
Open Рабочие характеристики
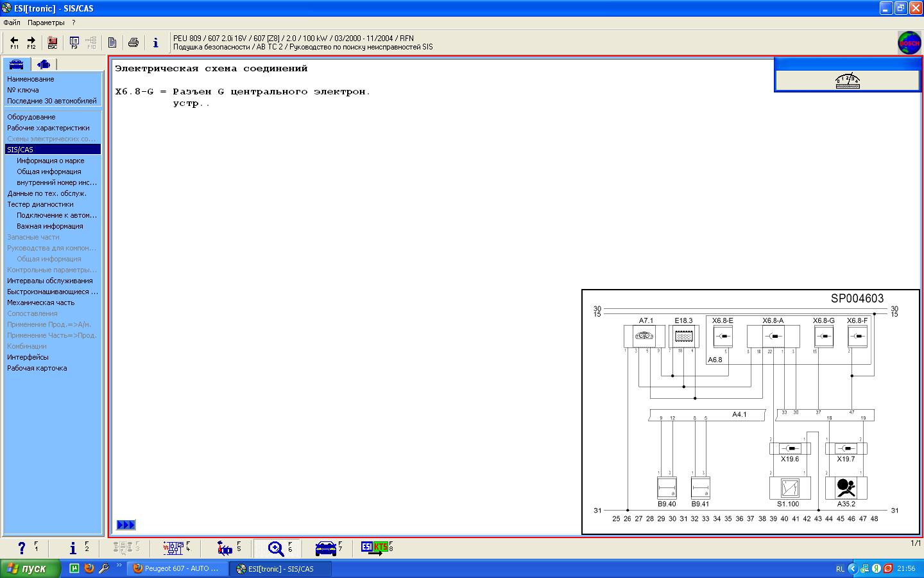point(48,128)
